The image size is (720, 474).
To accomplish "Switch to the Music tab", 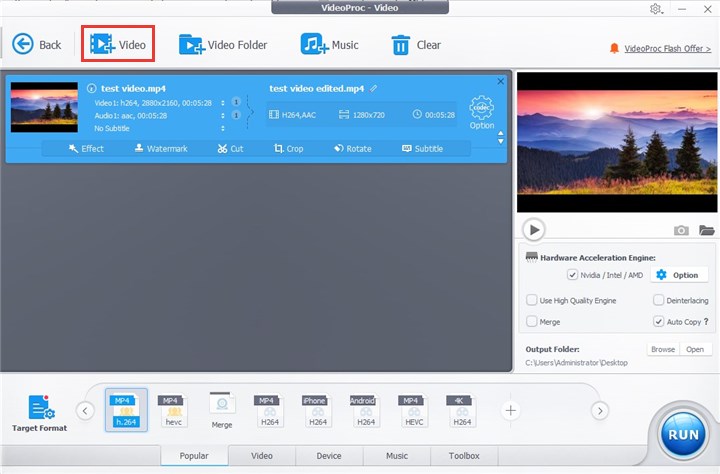I will pos(397,456).
